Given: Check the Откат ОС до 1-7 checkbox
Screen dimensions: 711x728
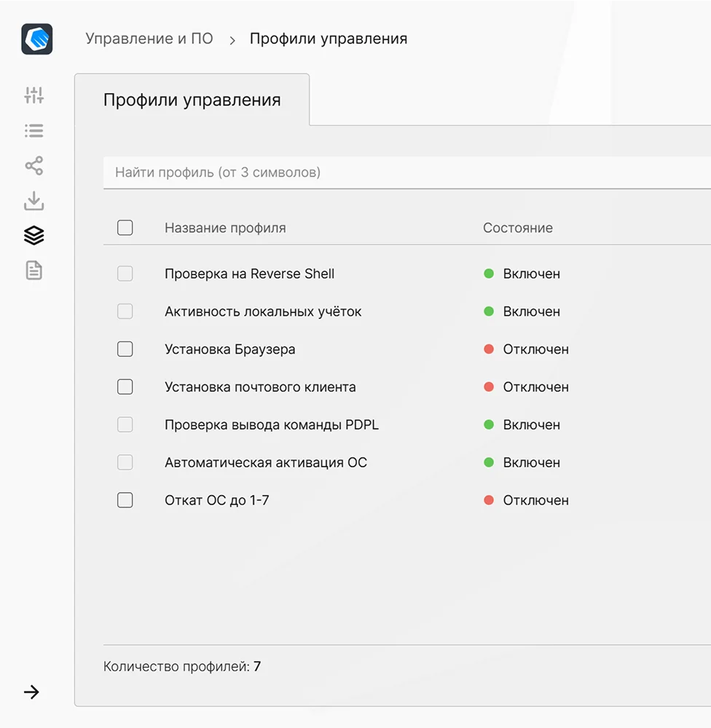Looking at the screenshot, I should tap(125, 500).
